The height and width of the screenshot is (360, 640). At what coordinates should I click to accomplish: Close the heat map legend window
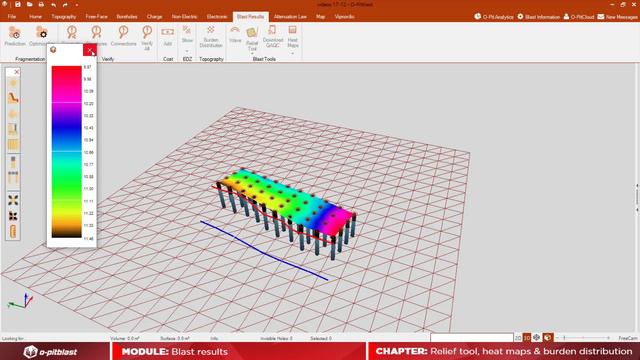[x=90, y=50]
